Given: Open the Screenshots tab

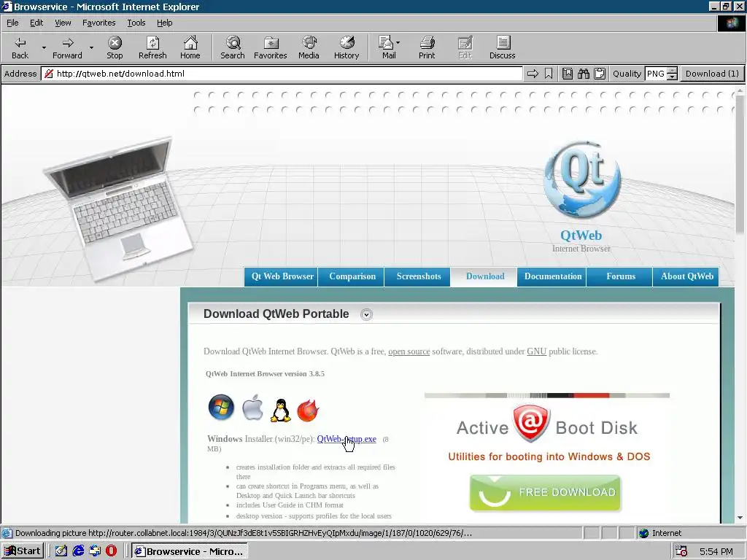Looking at the screenshot, I should (418, 276).
